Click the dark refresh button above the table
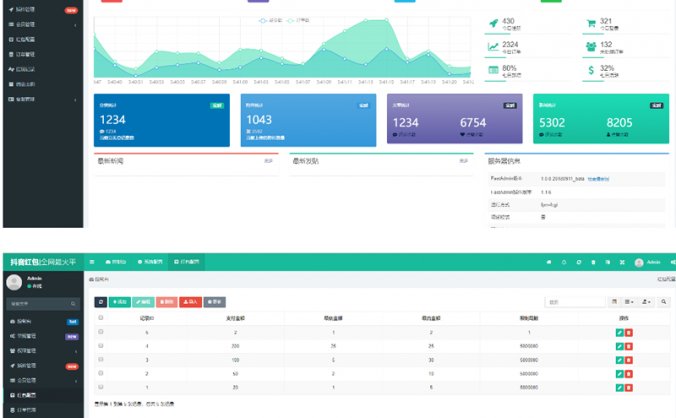676x418 pixels. pos(100,301)
